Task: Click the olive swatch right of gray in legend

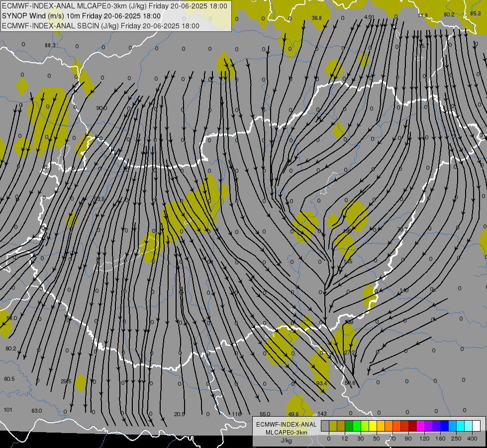Action: pos(333,426)
